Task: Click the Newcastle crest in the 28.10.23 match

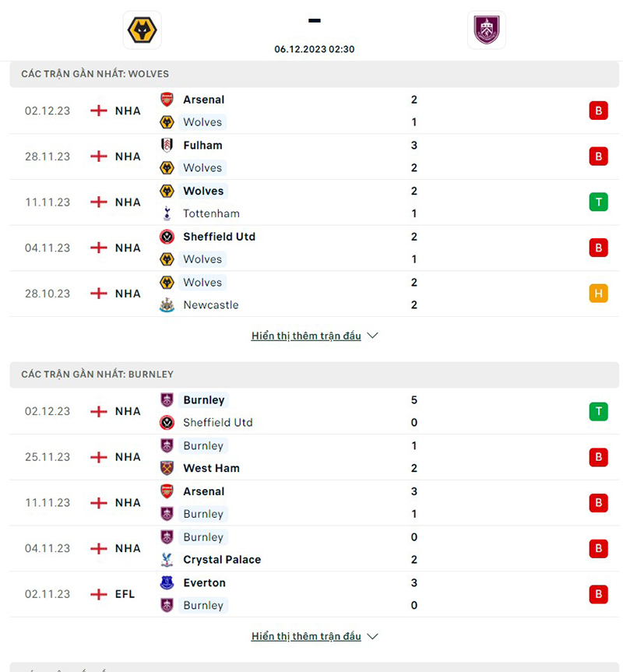Action: [167, 305]
